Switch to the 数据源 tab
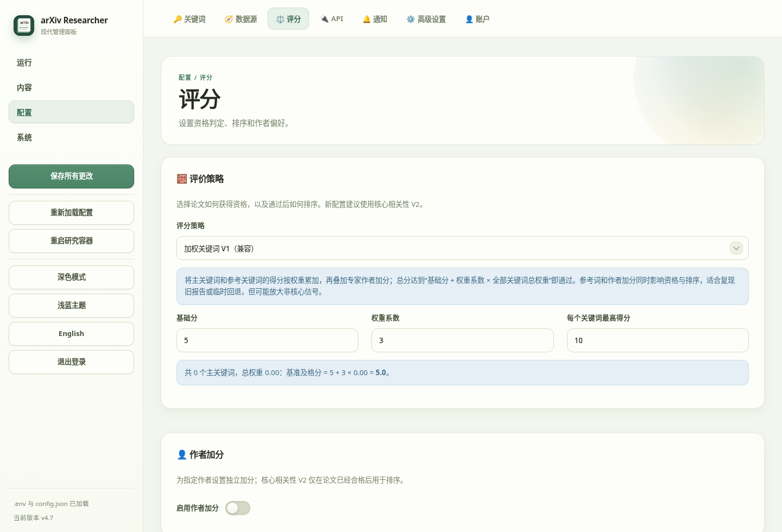The width and height of the screenshot is (782, 532). pyautogui.click(x=241, y=19)
